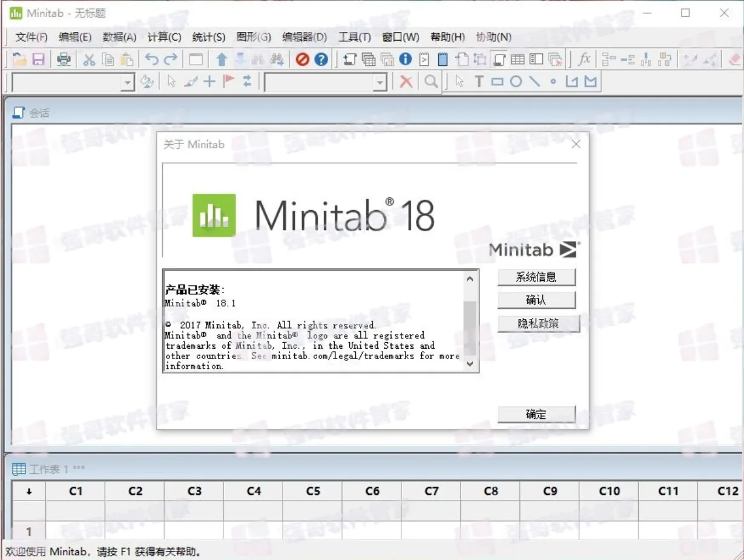Show the Info blue 'i' icon
This screenshot has width=744, height=560.
click(x=406, y=59)
